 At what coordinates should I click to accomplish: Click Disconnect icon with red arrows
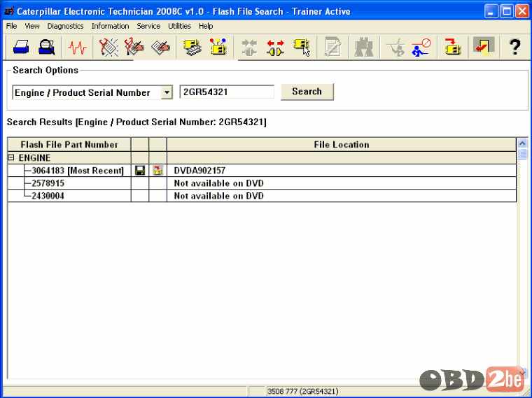pyautogui.click(x=275, y=47)
